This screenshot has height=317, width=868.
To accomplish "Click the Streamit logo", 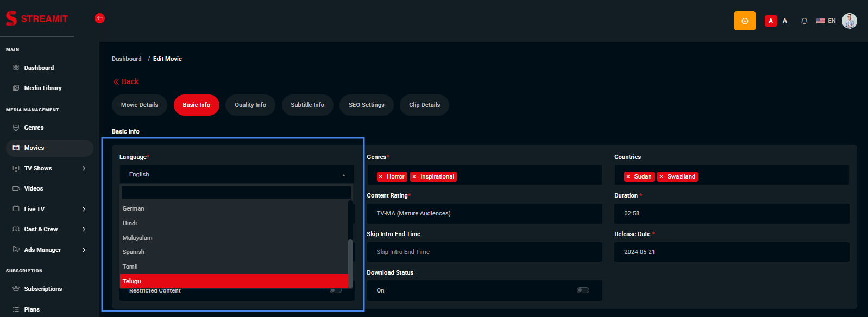I will coord(37,18).
